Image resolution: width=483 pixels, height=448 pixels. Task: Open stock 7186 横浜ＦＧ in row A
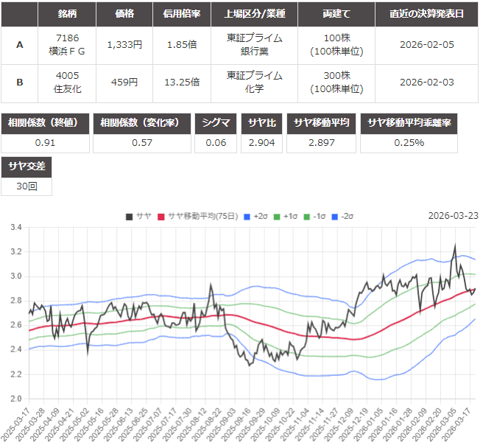tap(66, 44)
